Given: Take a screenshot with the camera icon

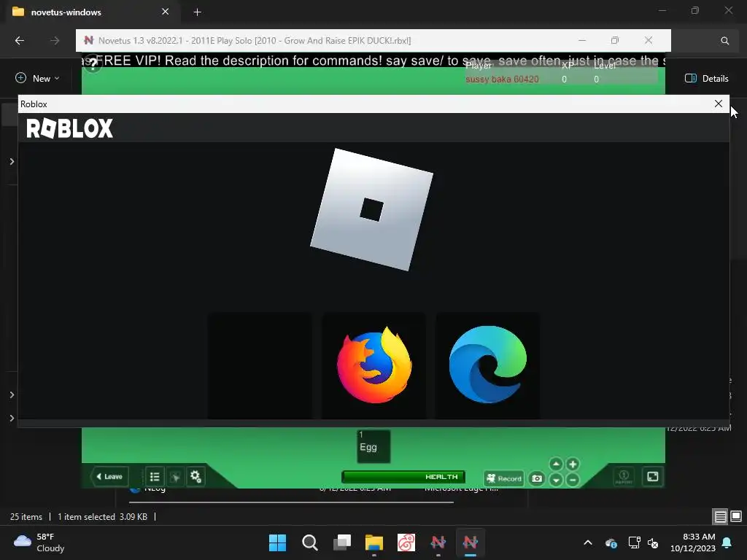Looking at the screenshot, I should [x=537, y=478].
